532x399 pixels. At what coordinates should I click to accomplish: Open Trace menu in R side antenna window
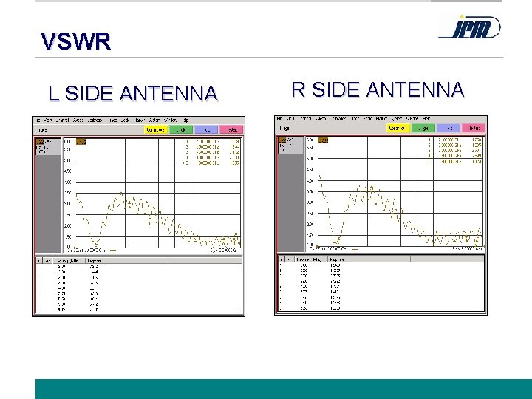point(355,119)
